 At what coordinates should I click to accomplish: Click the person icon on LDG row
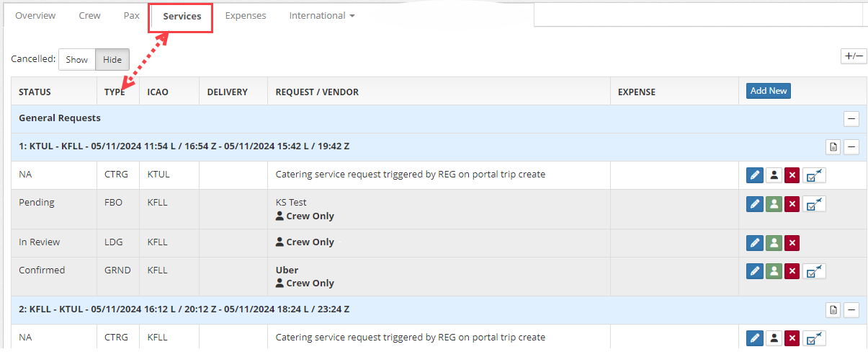[774, 243]
